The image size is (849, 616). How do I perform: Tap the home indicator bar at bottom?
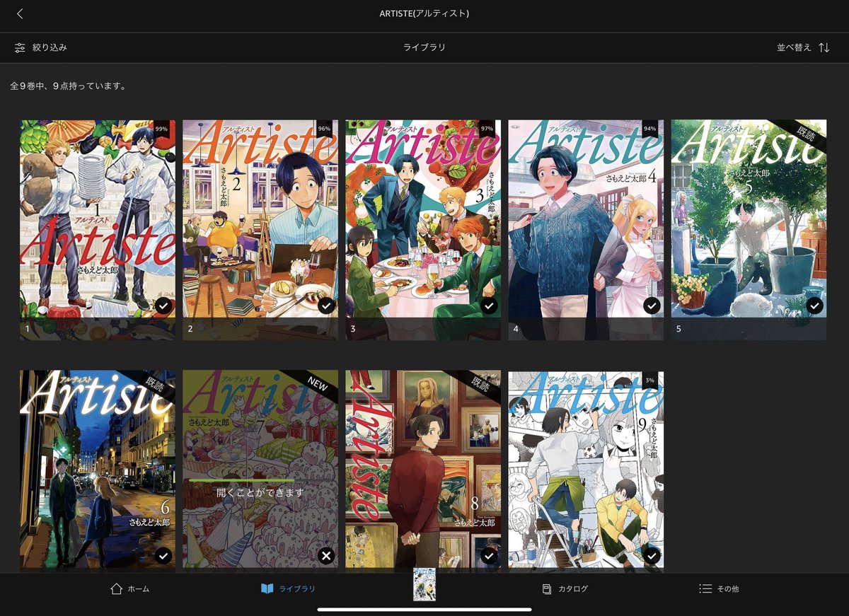click(x=424, y=610)
